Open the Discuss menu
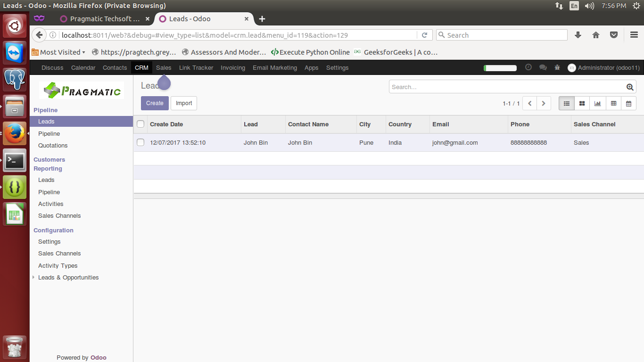 [x=52, y=67]
